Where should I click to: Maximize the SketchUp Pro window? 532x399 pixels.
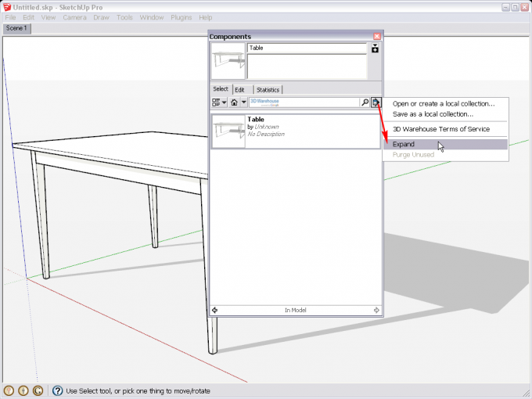point(515,7)
